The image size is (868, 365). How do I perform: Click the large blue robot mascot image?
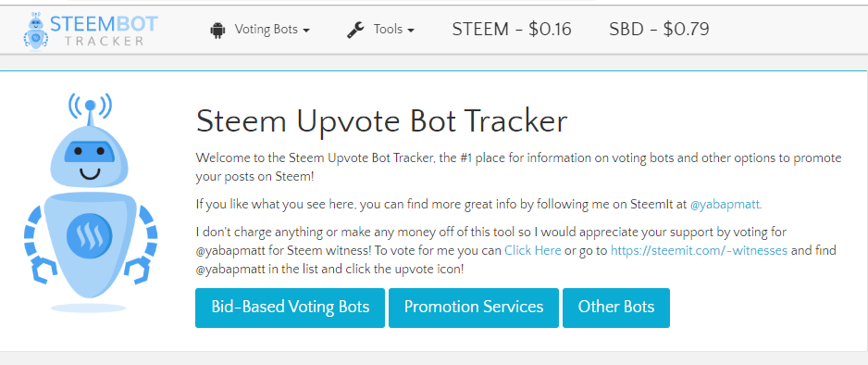[91, 203]
